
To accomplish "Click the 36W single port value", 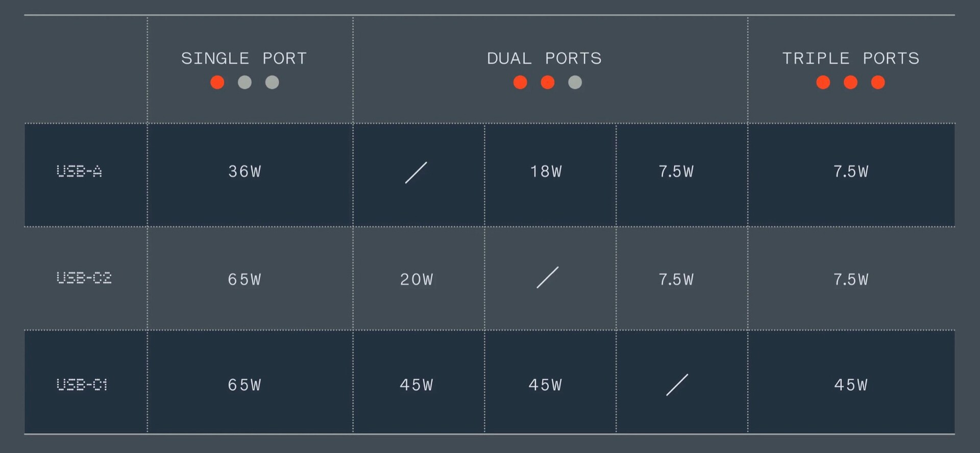I will [244, 171].
